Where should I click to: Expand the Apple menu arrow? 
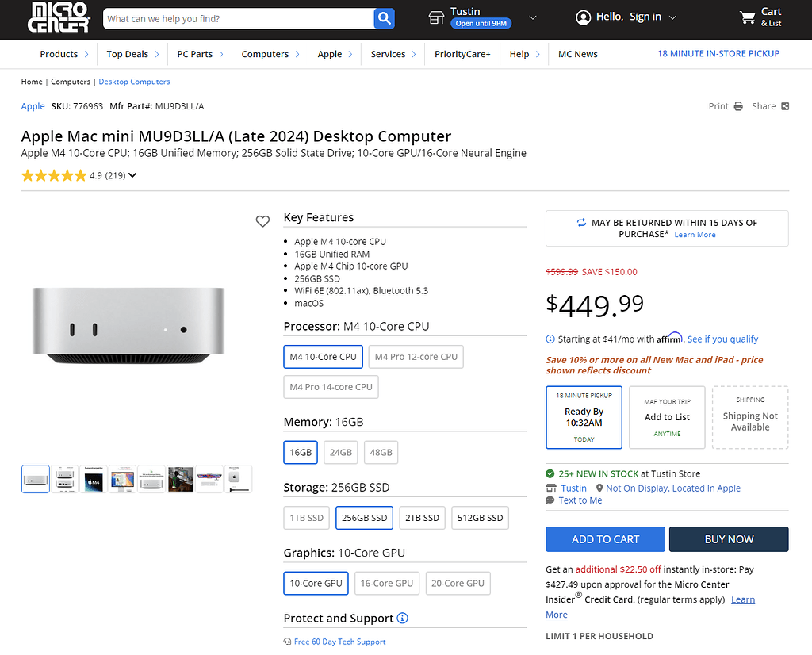(x=350, y=54)
